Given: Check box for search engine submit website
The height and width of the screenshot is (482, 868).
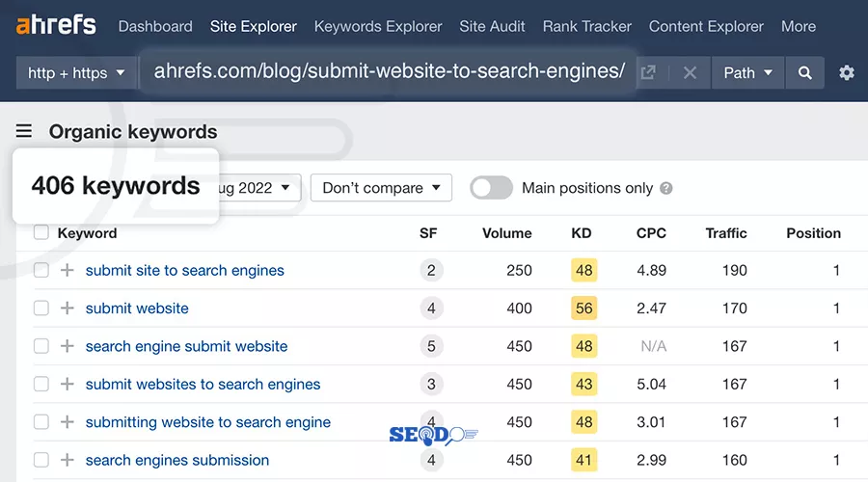Looking at the screenshot, I should click(41, 346).
